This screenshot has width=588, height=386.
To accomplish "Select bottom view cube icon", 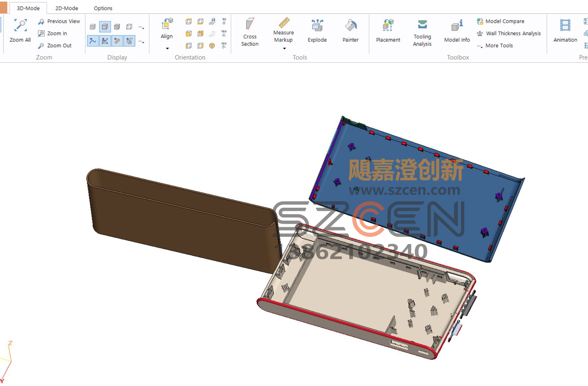I will click(x=200, y=22).
